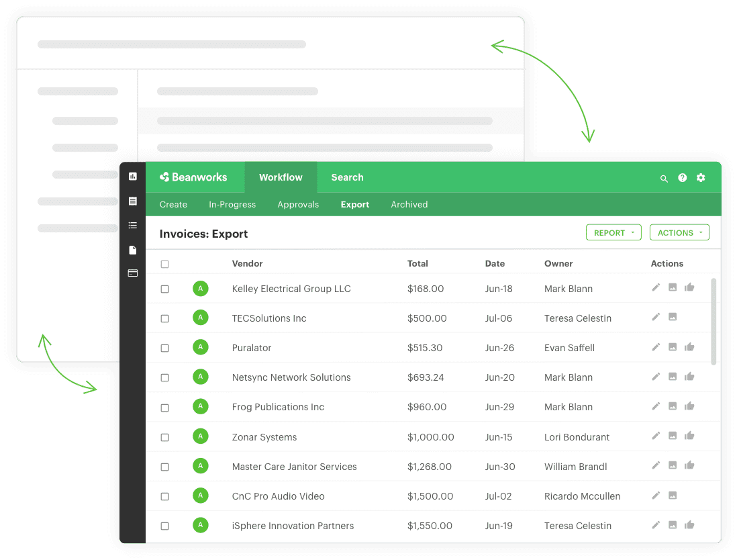Open help via the question mark icon
The height and width of the screenshot is (560, 737).
click(x=682, y=178)
